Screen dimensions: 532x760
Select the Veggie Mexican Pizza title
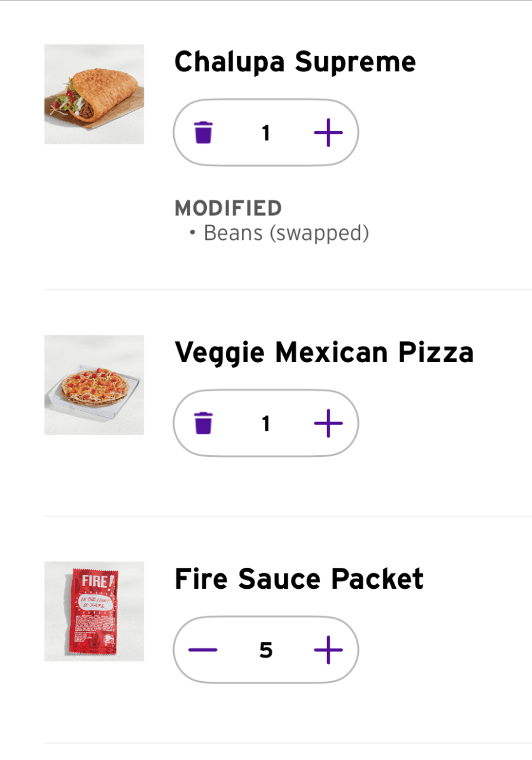tap(324, 352)
